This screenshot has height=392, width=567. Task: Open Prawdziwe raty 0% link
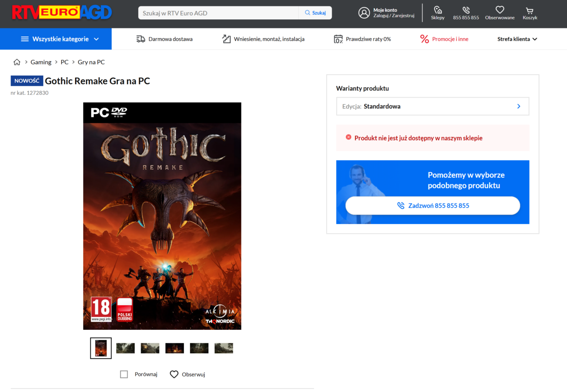click(x=362, y=39)
